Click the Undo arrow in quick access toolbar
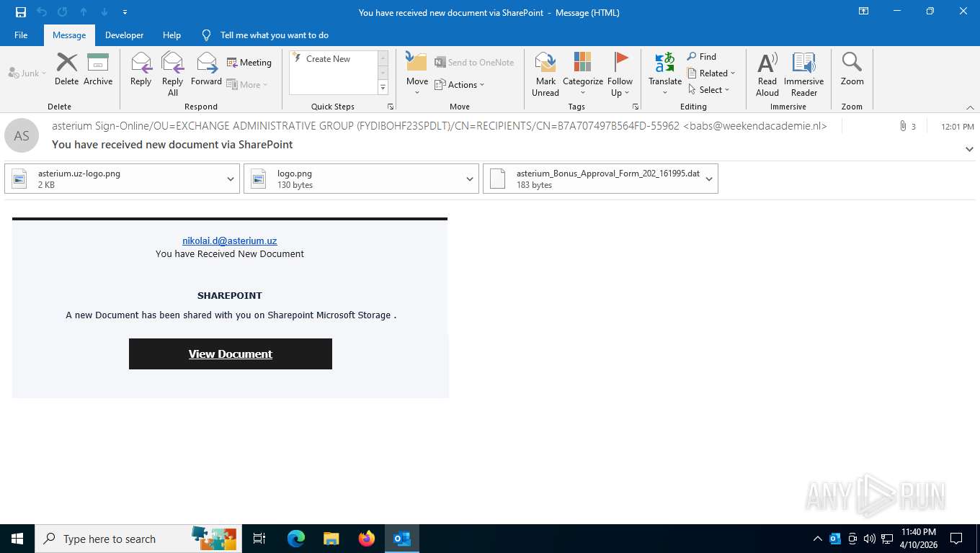Image resolution: width=980 pixels, height=553 pixels. click(42, 12)
